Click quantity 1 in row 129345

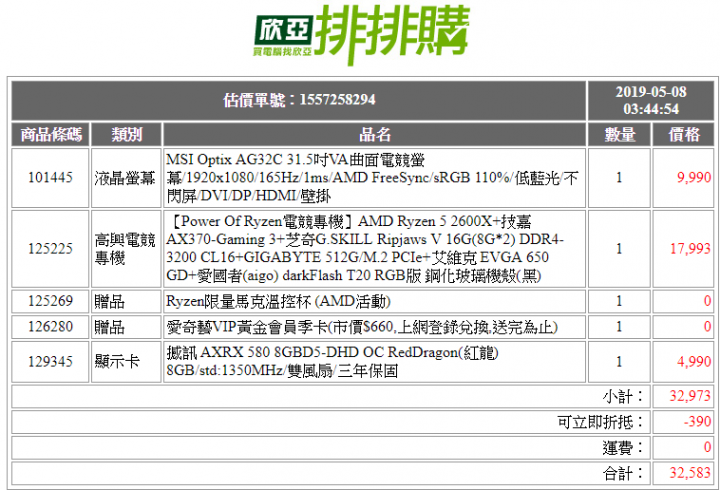619,362
